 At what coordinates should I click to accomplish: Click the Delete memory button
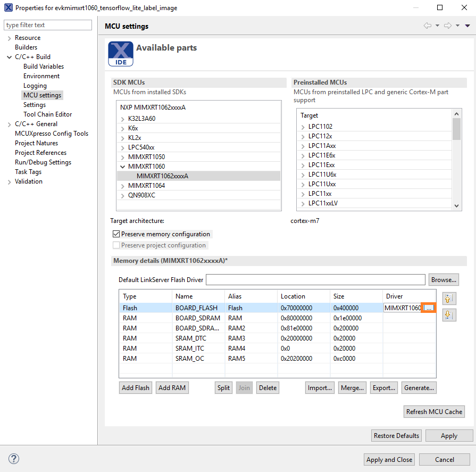tap(268, 387)
